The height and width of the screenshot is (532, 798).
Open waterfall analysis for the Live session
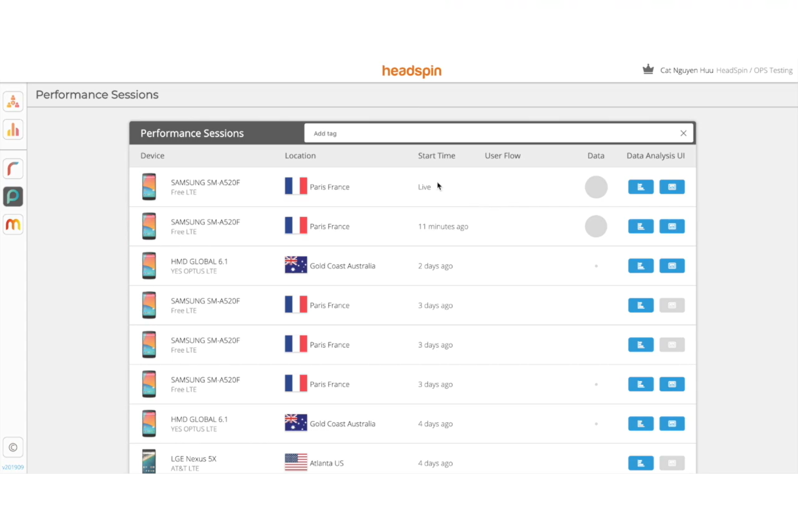pyautogui.click(x=641, y=187)
